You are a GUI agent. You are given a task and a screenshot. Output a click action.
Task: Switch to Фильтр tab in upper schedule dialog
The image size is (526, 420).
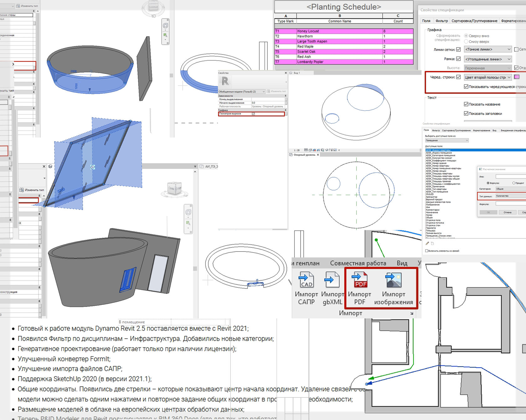pyautogui.click(x=441, y=21)
